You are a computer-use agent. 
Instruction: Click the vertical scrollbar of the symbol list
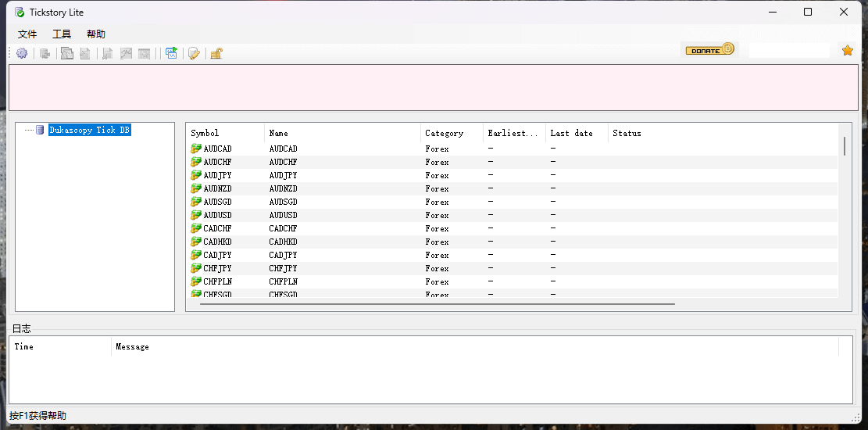[x=845, y=146]
